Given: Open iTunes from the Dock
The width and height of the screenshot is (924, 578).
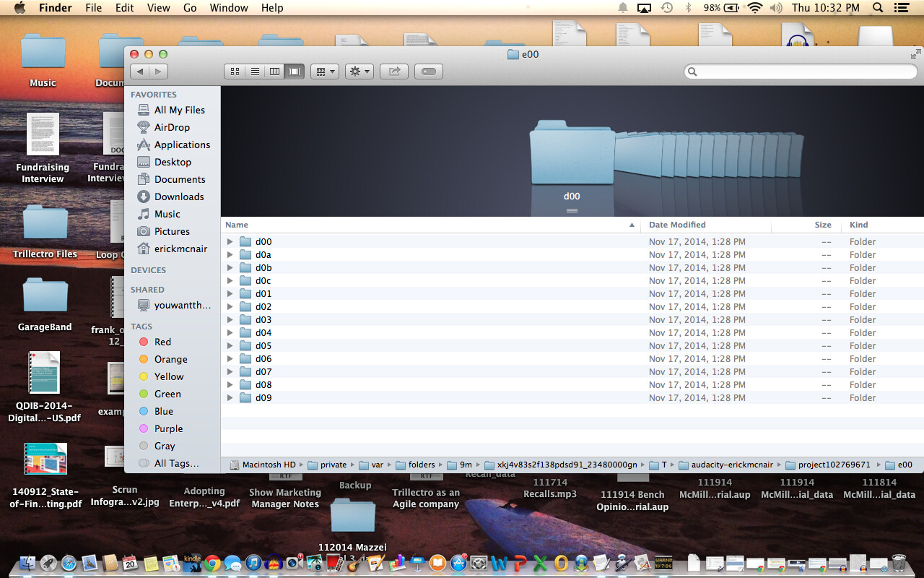Looking at the screenshot, I should click(x=252, y=563).
